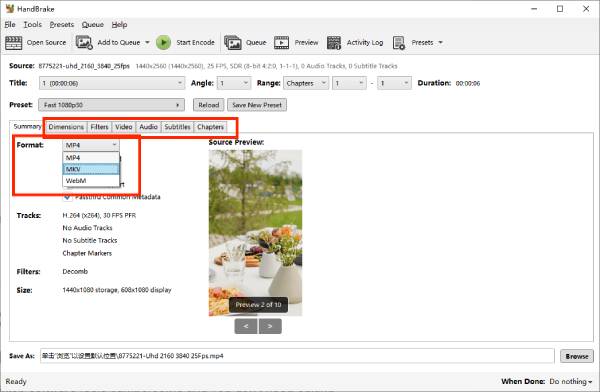Show the previous preview image

246,326
